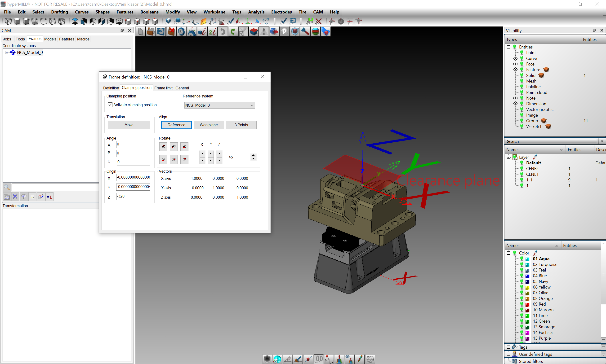Click the blue X delete icon below search
Viewport: 606px width, 364px height.
[x=15, y=197]
